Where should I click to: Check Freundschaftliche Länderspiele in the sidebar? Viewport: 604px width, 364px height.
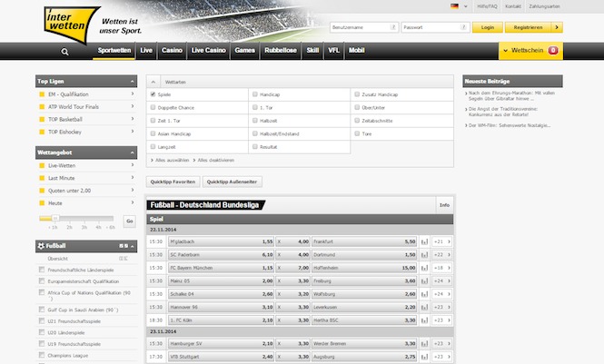pos(41,270)
